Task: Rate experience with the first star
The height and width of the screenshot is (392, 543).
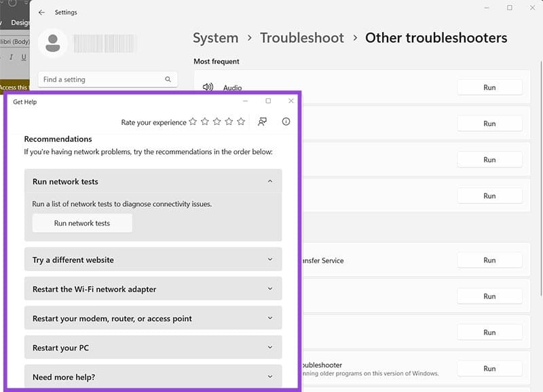Action: click(193, 121)
